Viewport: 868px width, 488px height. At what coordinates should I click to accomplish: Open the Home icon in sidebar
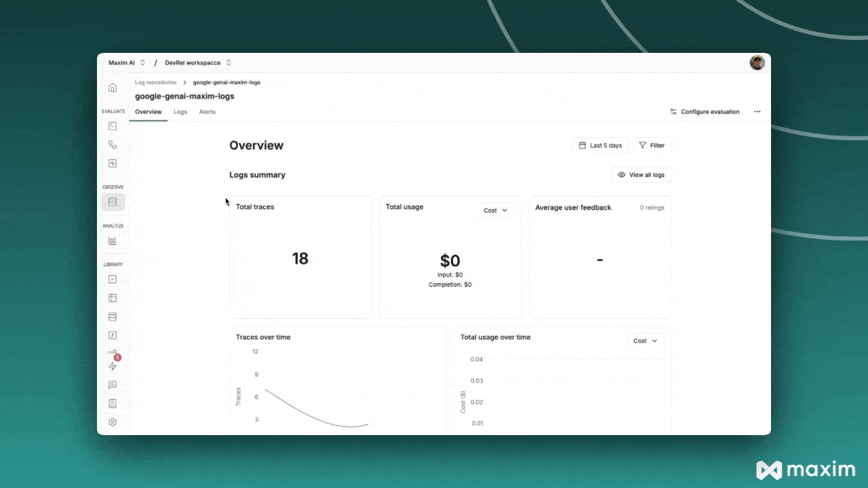pos(113,87)
